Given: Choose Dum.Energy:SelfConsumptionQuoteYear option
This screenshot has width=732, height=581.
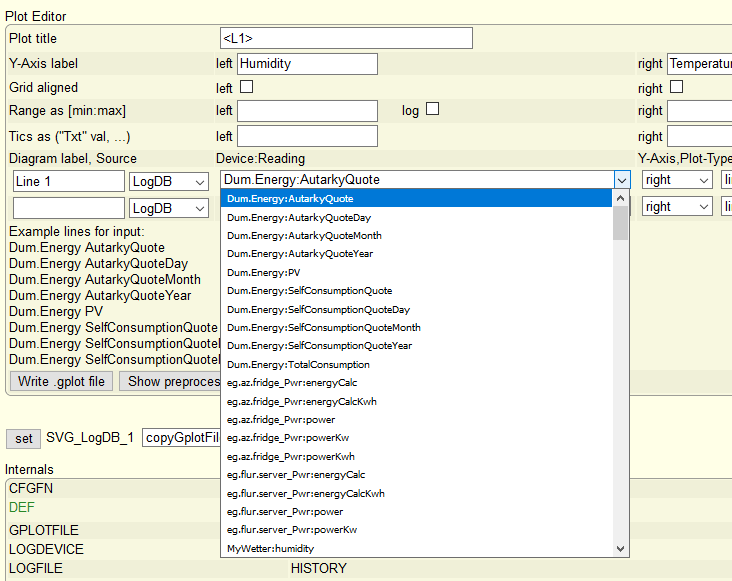Looking at the screenshot, I should 416,346.
